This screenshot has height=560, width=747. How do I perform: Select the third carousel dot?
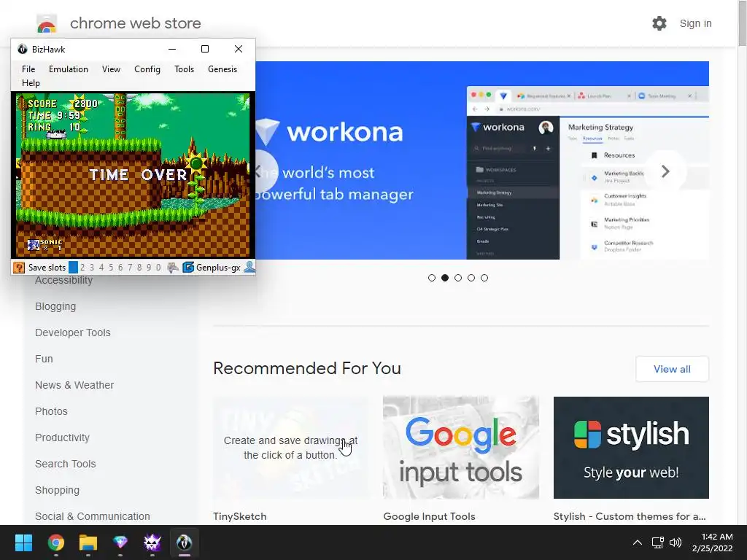[458, 278]
